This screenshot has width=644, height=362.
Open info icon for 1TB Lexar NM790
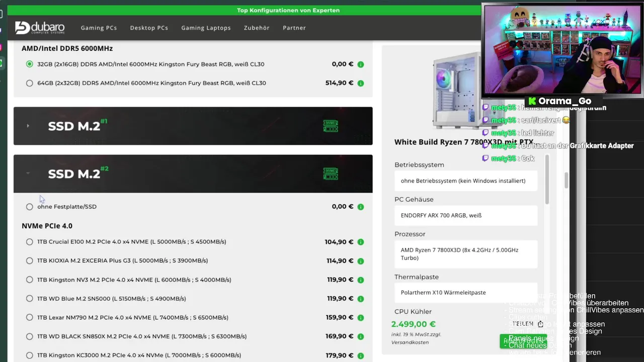click(361, 318)
